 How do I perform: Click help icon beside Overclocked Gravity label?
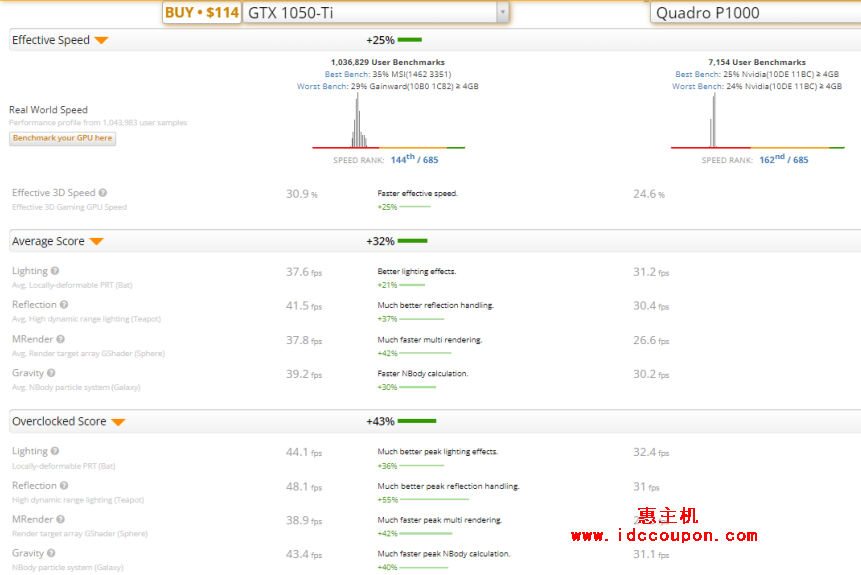click(x=54, y=553)
